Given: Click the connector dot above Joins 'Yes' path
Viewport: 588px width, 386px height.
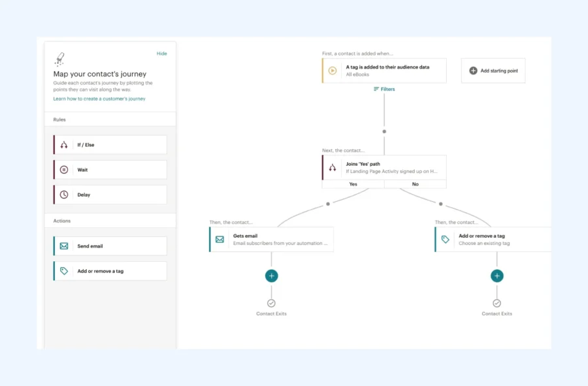Looking at the screenshot, I should (384, 131).
